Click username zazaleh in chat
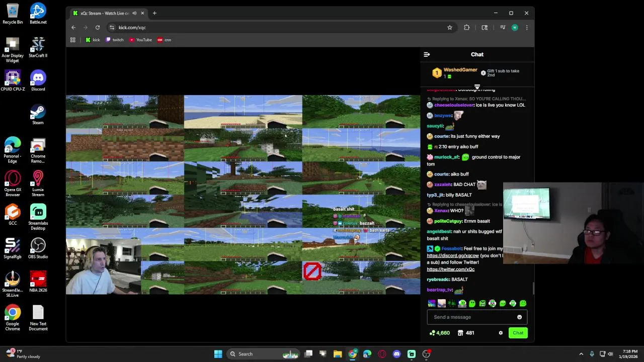Viewport: 644px width, 362px height. (x=443, y=185)
